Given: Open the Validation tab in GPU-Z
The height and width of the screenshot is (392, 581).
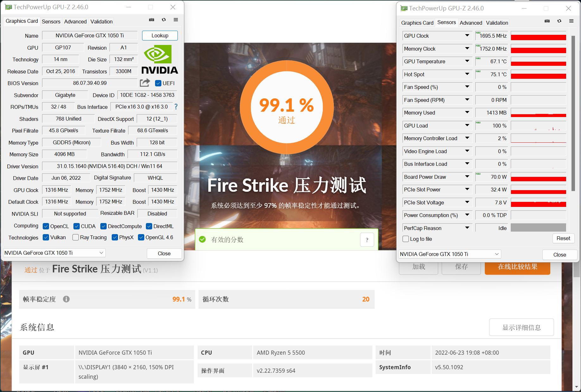Looking at the screenshot, I should pyautogui.click(x=101, y=21).
